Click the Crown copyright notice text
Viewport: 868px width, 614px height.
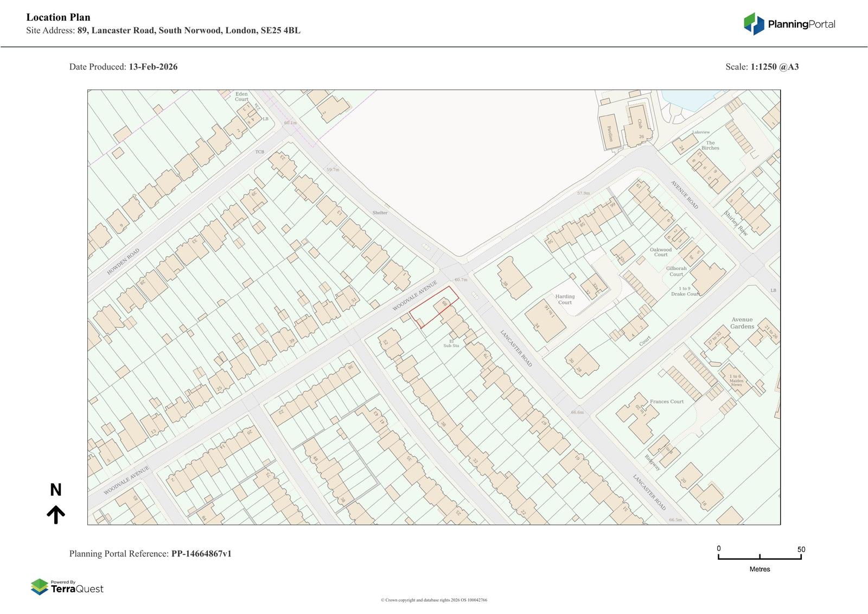point(433,600)
